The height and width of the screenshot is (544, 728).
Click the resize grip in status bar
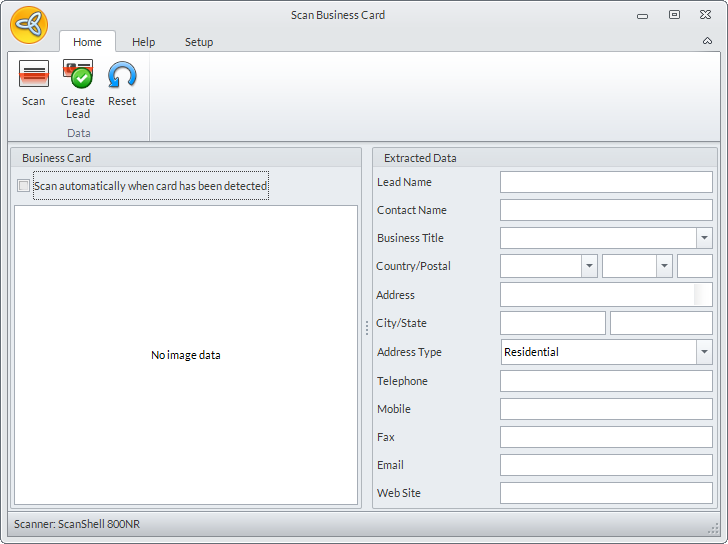712,526
